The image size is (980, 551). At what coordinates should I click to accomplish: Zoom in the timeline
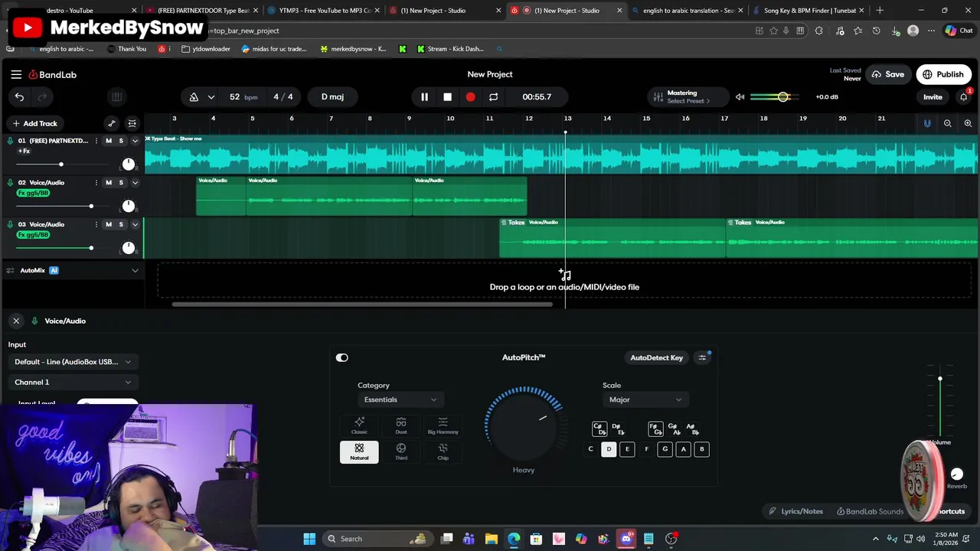(968, 123)
